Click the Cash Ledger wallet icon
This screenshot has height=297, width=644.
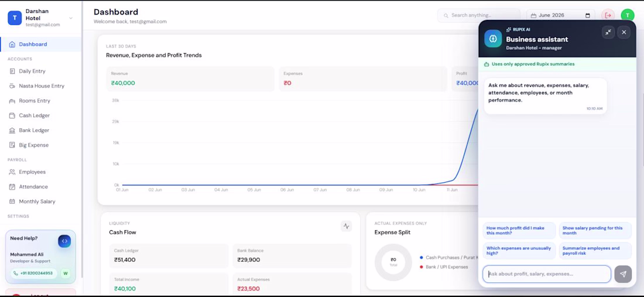point(12,115)
